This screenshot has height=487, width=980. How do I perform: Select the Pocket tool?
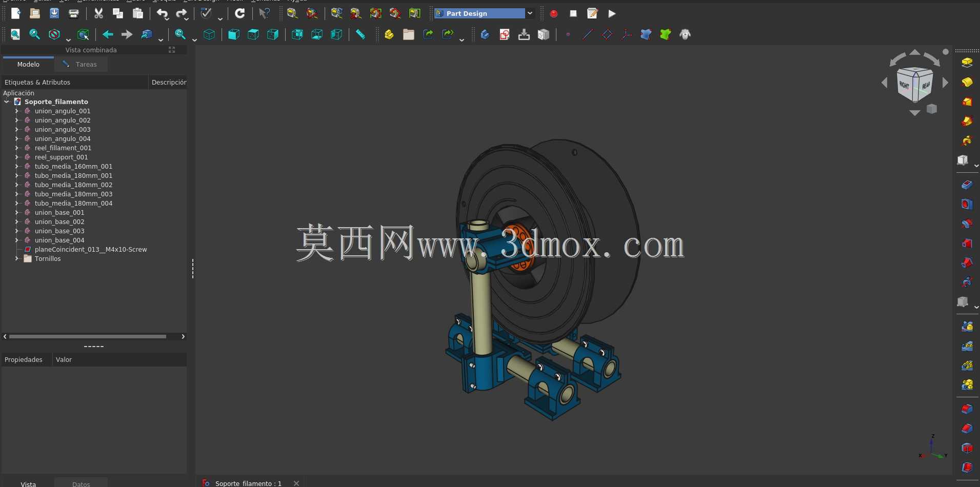pyautogui.click(x=967, y=185)
